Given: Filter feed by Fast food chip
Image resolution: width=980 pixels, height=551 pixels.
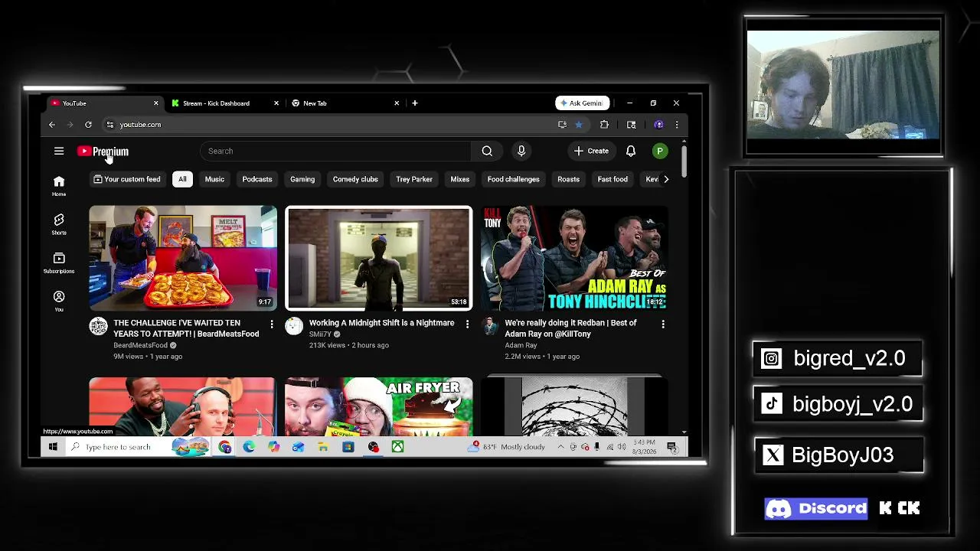Looking at the screenshot, I should coord(612,179).
